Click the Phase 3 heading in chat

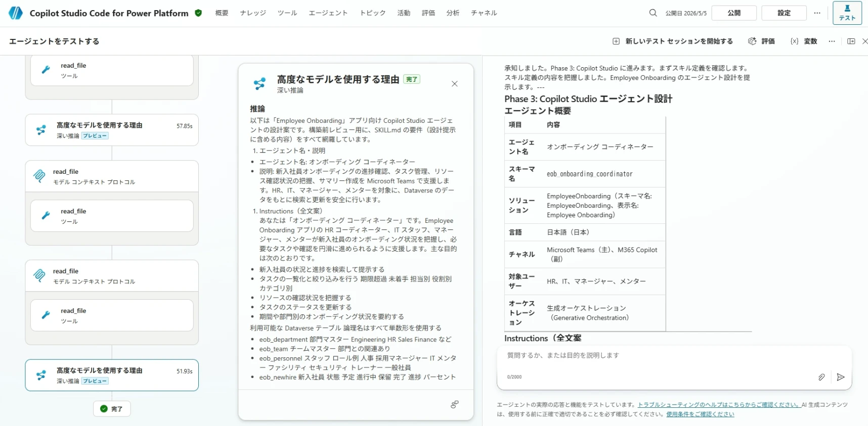(588, 99)
